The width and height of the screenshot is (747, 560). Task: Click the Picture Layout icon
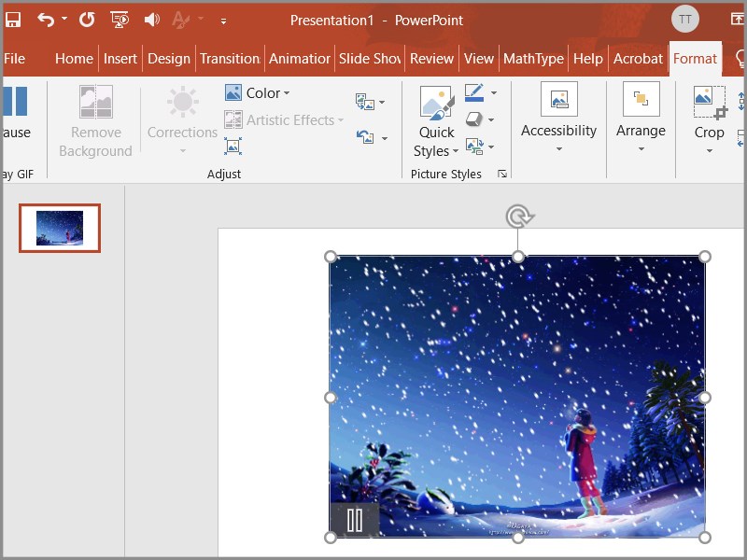[474, 146]
